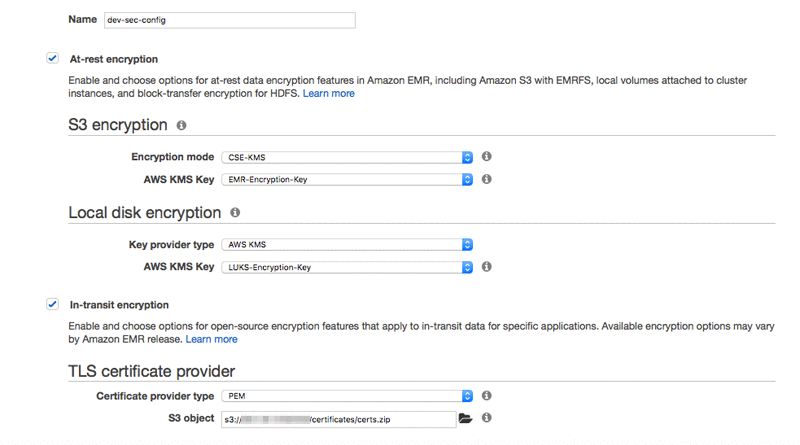Click Learn more link under At-rest encryption
The height and width of the screenshot is (445, 800).
click(328, 94)
